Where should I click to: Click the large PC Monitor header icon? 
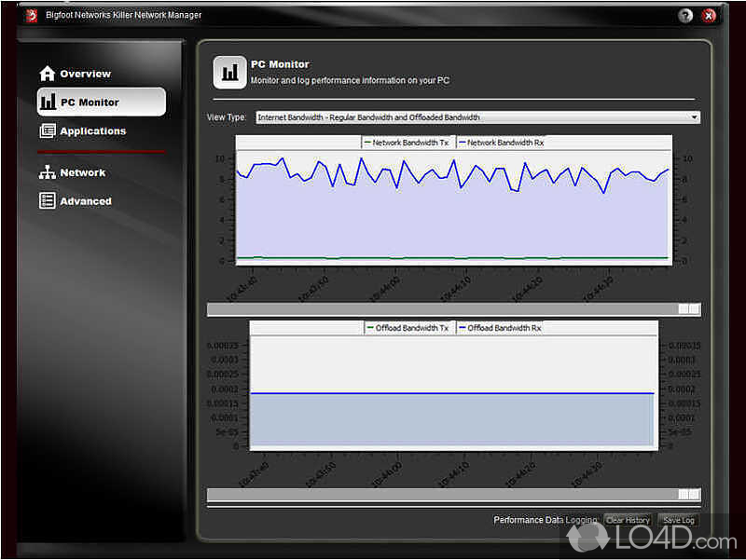[229, 73]
